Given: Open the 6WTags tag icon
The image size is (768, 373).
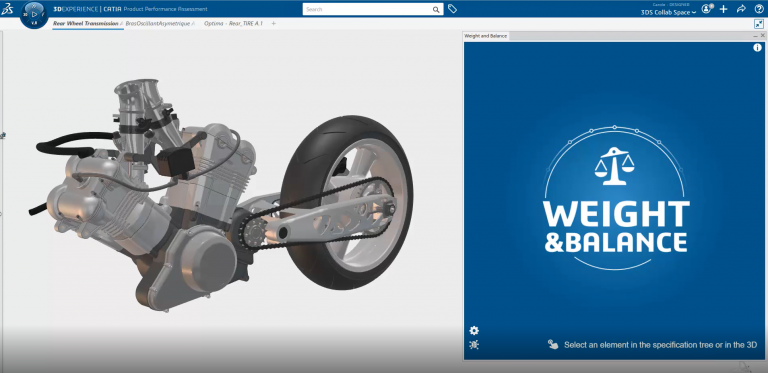Looking at the screenshot, I should (453, 9).
